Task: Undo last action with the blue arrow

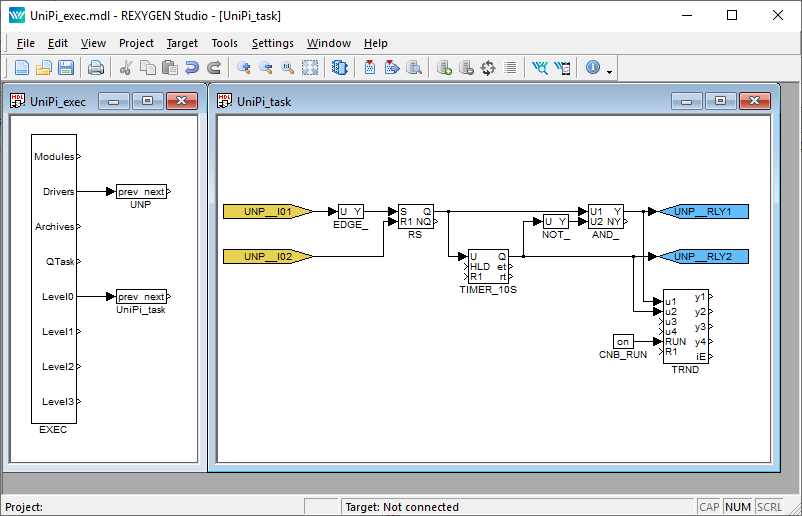Action: point(192,68)
